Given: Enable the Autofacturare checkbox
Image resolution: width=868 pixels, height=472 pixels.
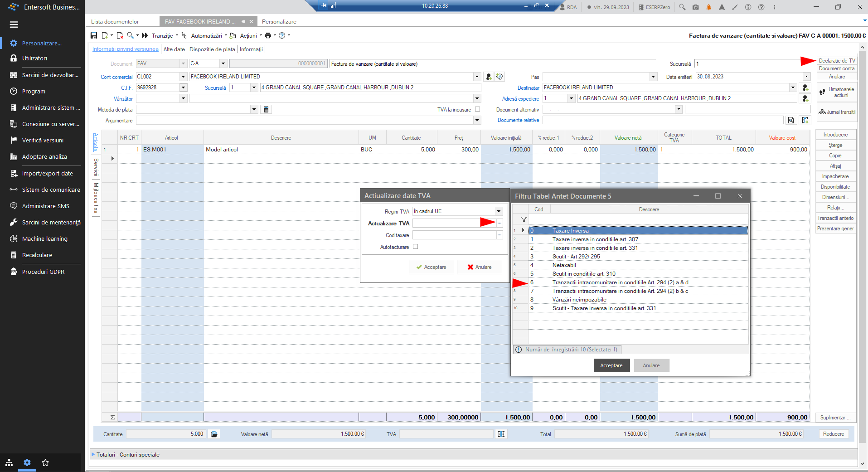Looking at the screenshot, I should point(415,247).
